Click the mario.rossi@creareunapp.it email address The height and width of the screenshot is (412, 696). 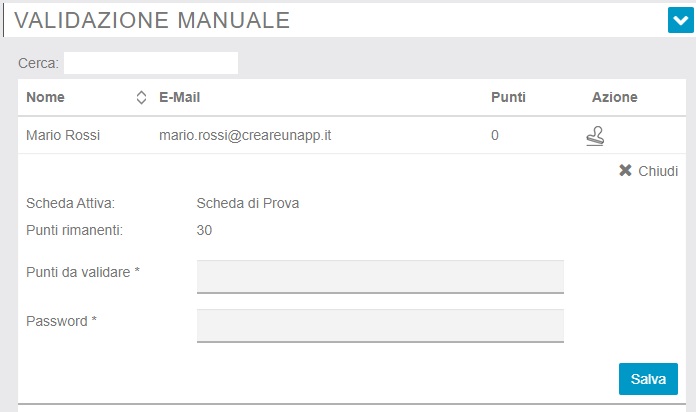[245, 135]
